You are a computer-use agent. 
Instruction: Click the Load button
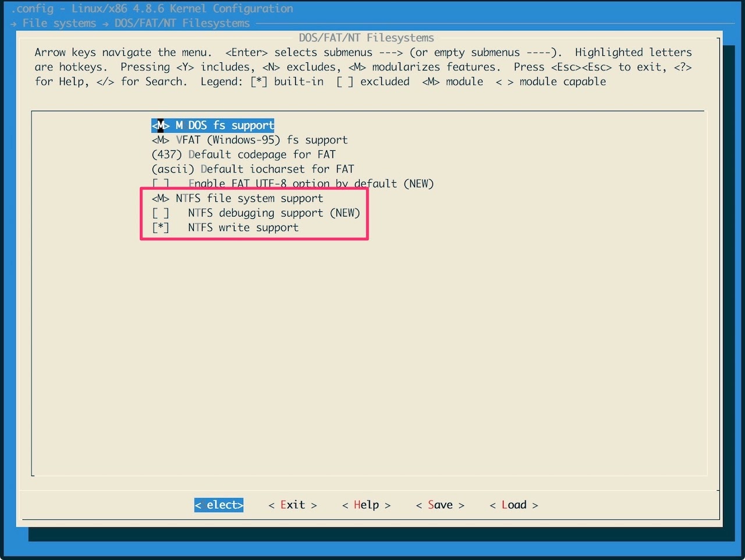click(x=514, y=505)
